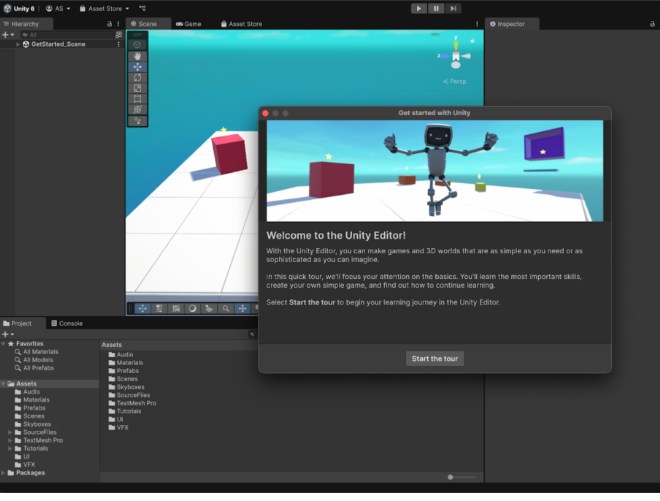Collapse the Favorites group in Project tree

point(3,344)
